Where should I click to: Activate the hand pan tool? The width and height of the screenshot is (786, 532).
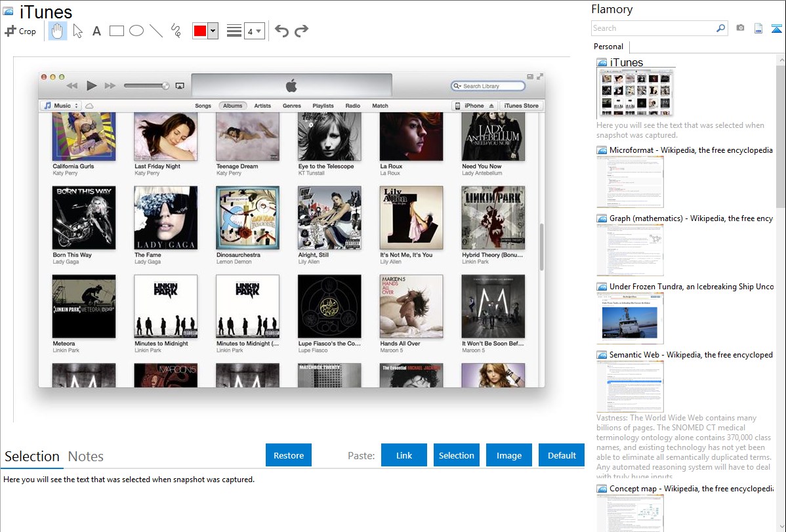coord(58,31)
